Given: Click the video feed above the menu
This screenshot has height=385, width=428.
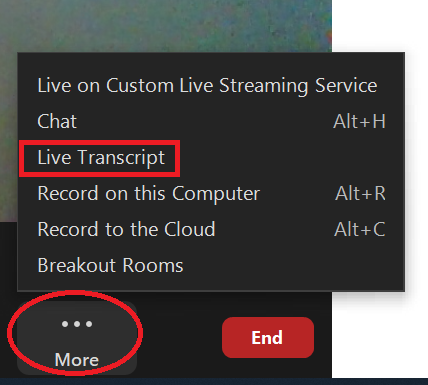Looking at the screenshot, I should pyautogui.click(x=166, y=25).
